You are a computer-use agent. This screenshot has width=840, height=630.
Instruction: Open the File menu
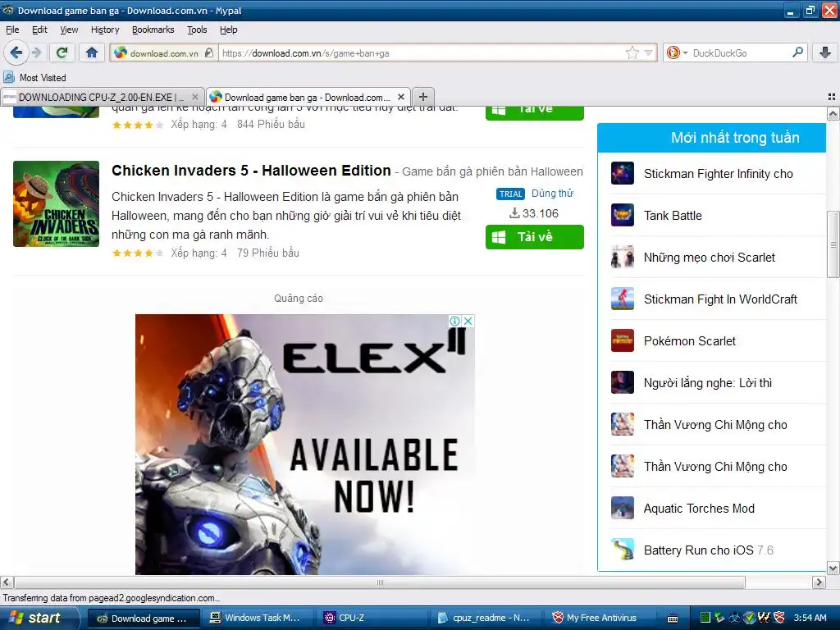12,30
